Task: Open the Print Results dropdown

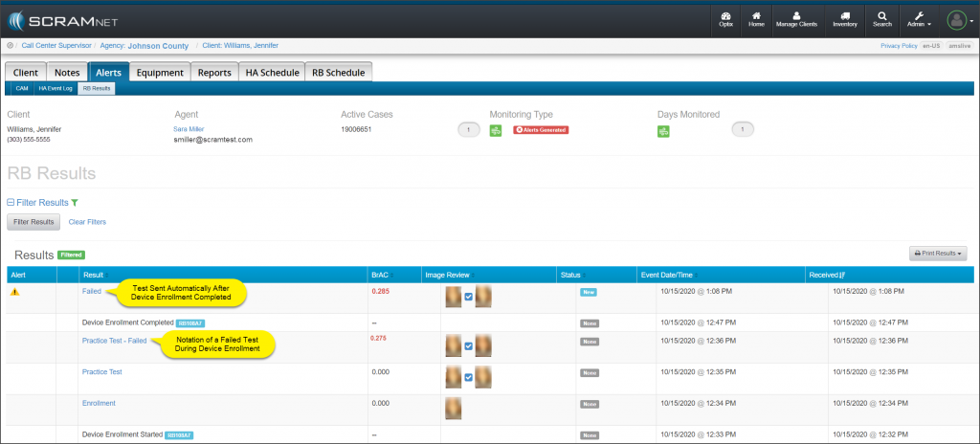Action: (x=938, y=254)
